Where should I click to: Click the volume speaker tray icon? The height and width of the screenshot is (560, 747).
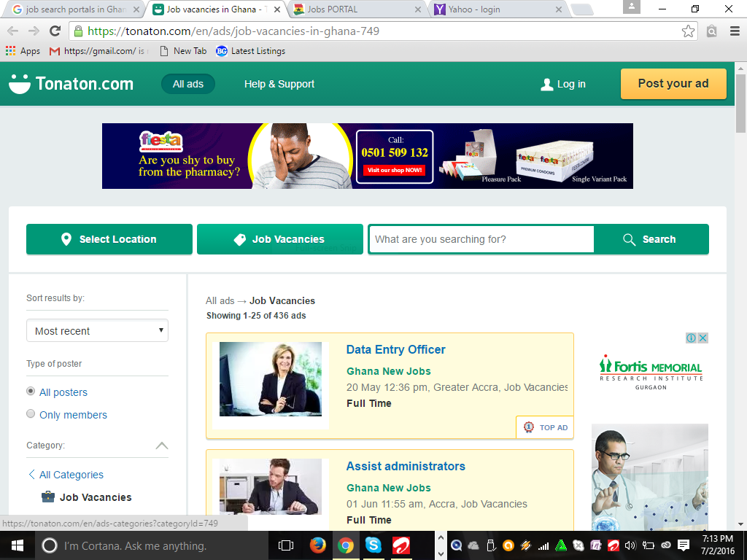pyautogui.click(x=630, y=545)
